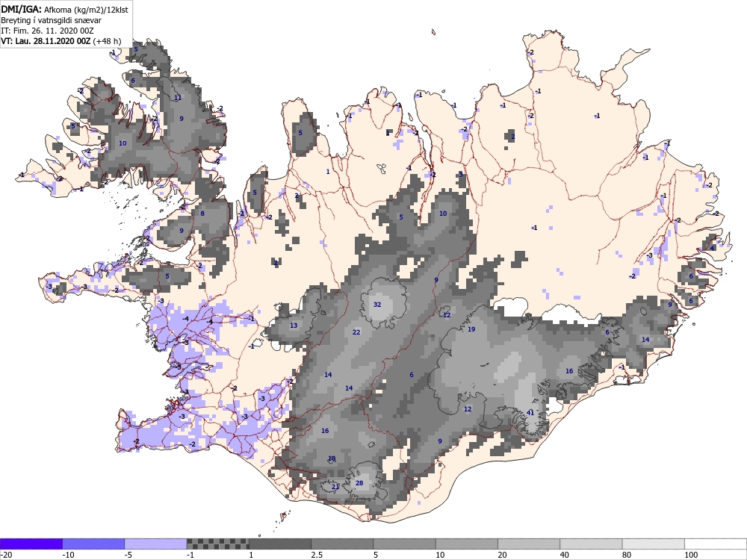
Task: Click the initial time 'IT: Fim. 26. 11. 2020 00Z'
Action: tap(47, 31)
